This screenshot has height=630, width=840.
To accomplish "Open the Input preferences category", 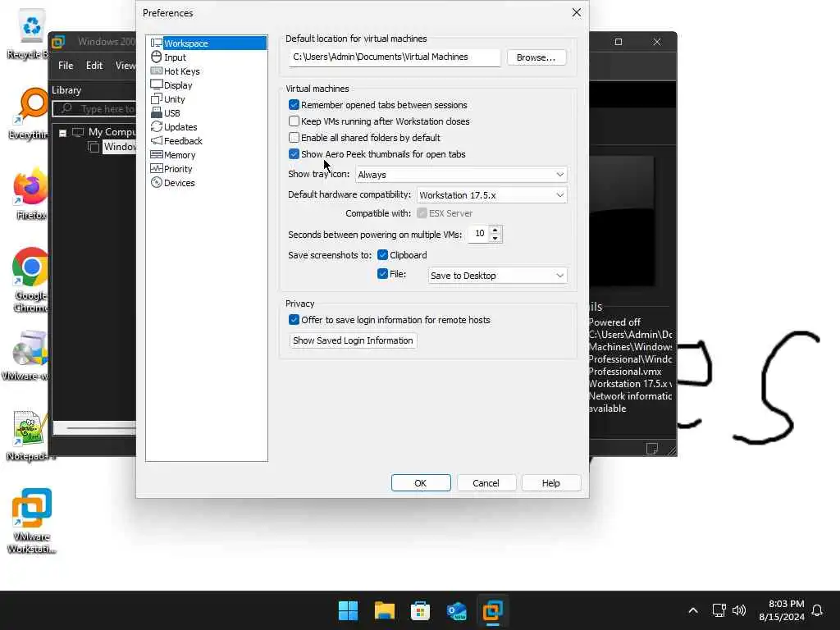I will click(x=176, y=57).
